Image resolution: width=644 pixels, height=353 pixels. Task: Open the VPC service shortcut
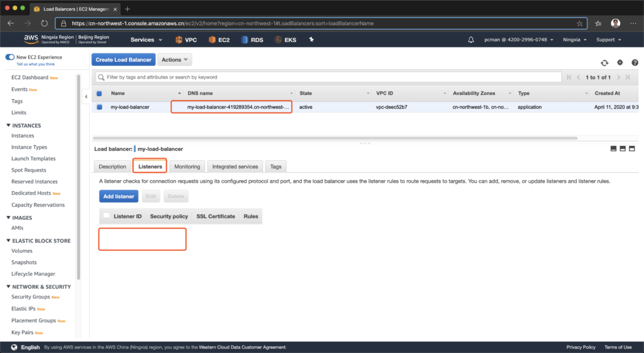pyautogui.click(x=186, y=40)
